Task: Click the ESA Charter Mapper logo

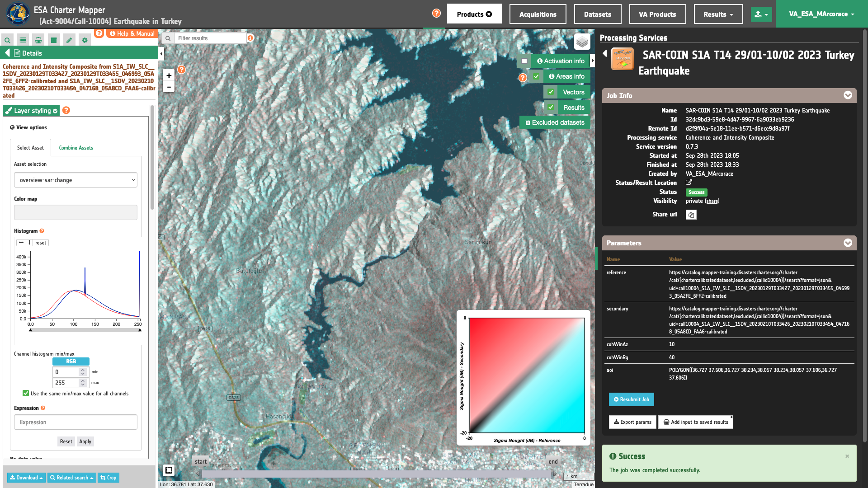Action: (x=18, y=14)
